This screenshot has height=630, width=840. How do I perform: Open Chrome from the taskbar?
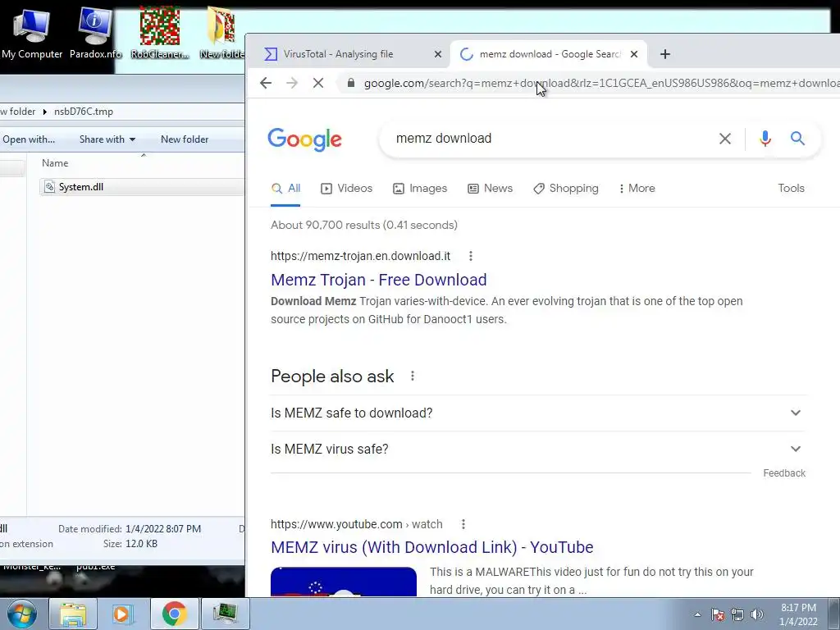(174, 614)
